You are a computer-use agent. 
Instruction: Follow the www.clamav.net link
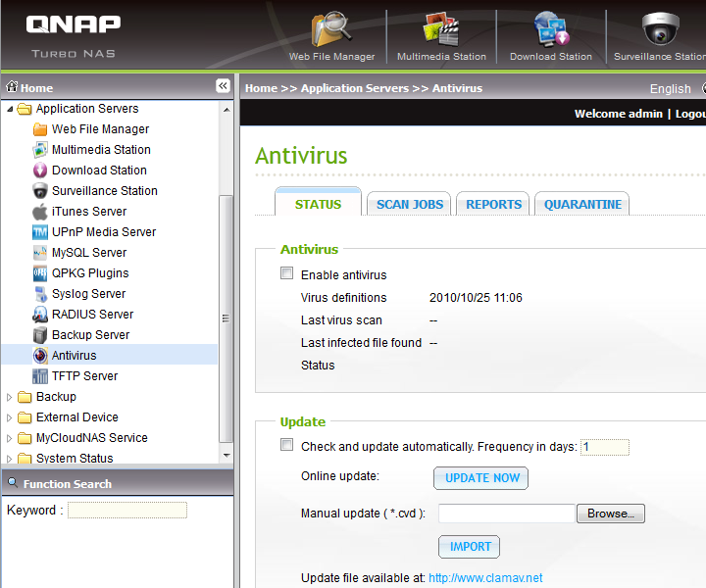pyautogui.click(x=485, y=578)
